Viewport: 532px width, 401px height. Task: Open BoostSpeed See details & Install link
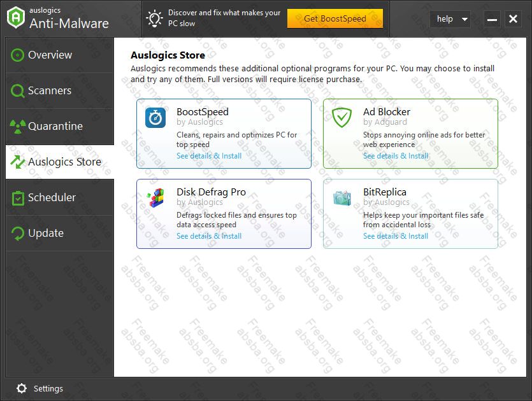(x=209, y=156)
